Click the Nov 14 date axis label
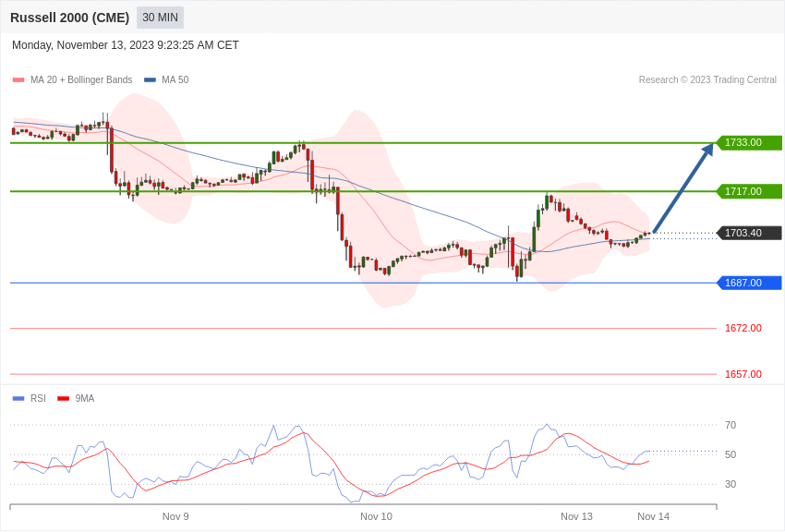Image resolution: width=785 pixels, height=532 pixels. pos(653,516)
